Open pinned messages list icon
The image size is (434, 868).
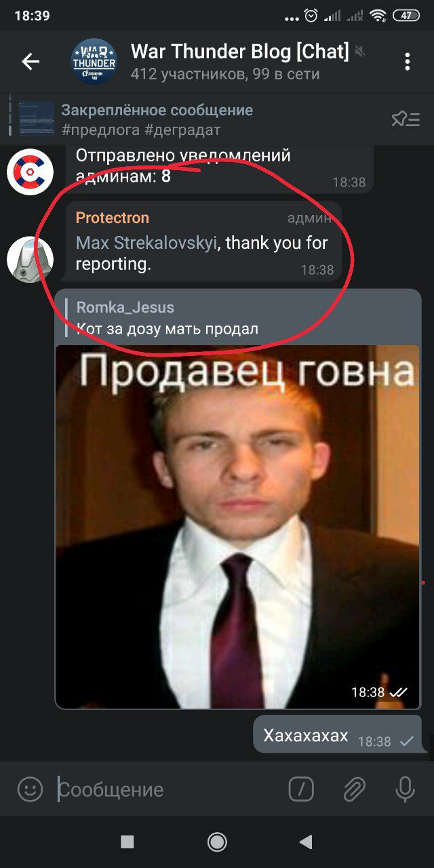pyautogui.click(x=406, y=119)
